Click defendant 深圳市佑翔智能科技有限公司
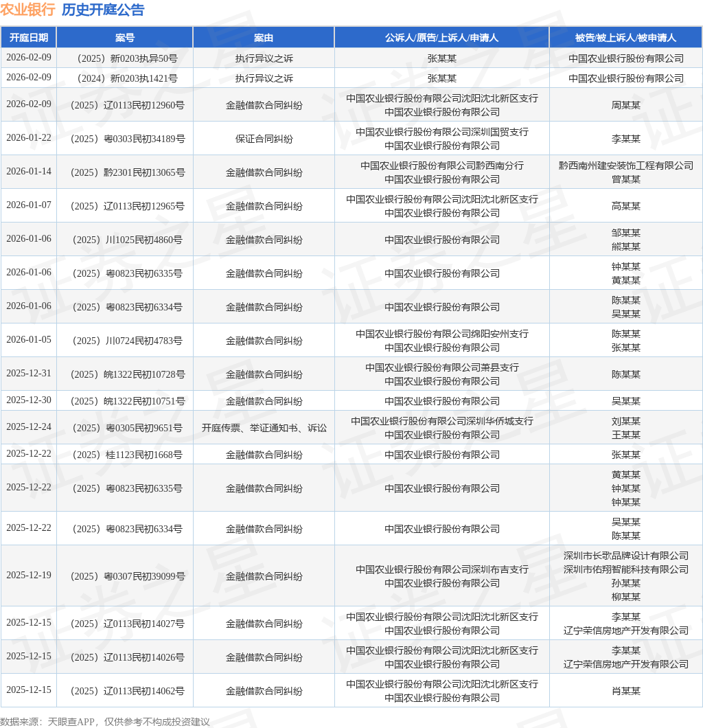This screenshot has width=703, height=728. [625, 569]
